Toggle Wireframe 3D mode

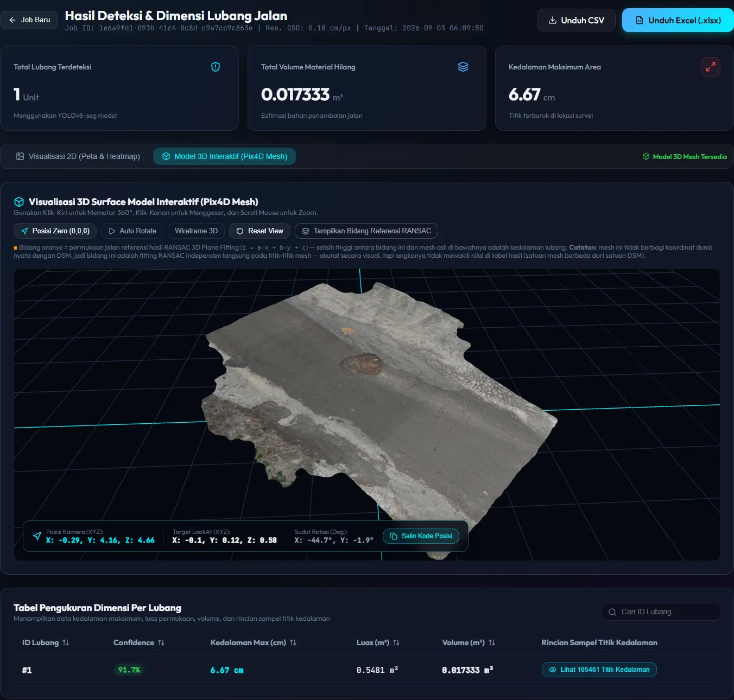point(196,231)
